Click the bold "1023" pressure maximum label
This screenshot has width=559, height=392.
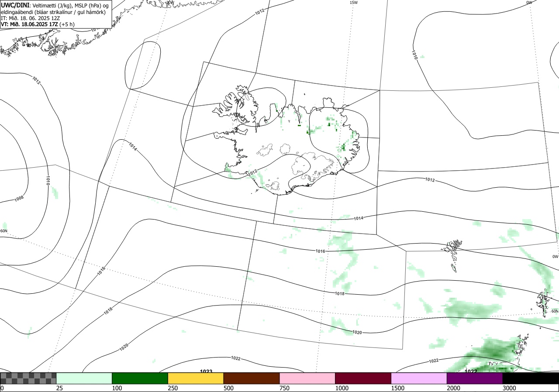click(x=206, y=371)
